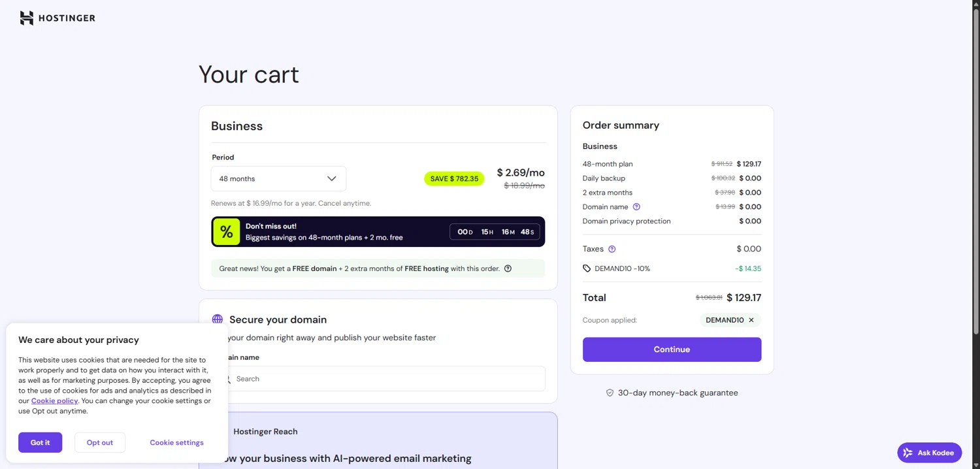This screenshot has width=980, height=469.
Task: Open the 48 months period dropdown
Action: pyautogui.click(x=278, y=178)
